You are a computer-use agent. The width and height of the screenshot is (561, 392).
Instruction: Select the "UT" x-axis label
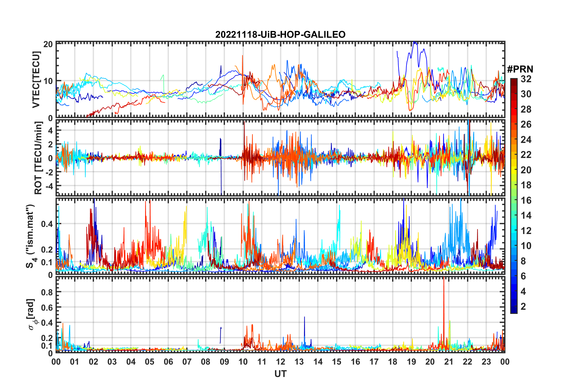pyautogui.click(x=280, y=374)
